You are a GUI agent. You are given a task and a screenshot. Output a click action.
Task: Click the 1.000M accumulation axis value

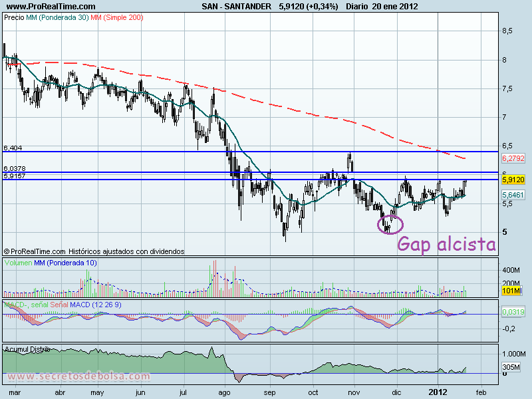(x=513, y=354)
